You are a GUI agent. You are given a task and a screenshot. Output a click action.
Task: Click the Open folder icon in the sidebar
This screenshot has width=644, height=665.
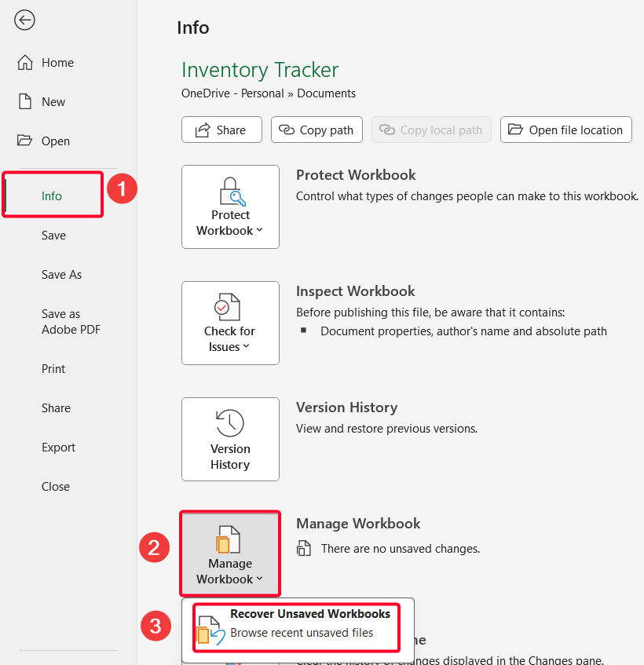[24, 141]
